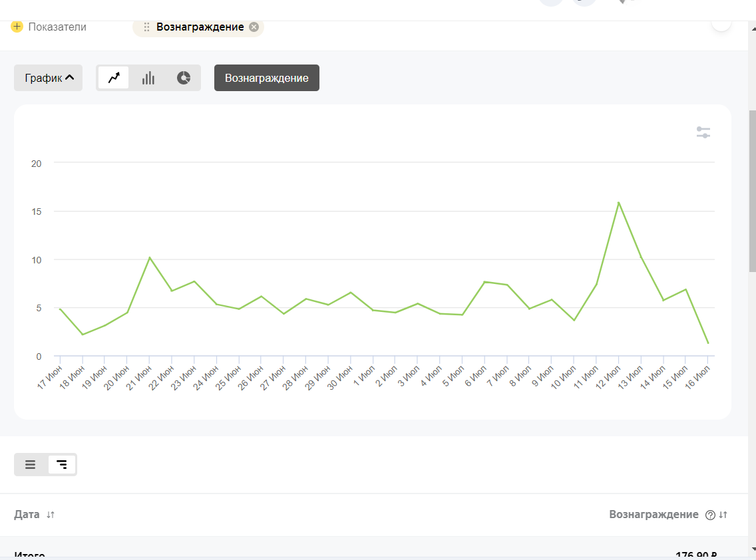Click the dark Вознаграждение chart button
756x560 pixels.
266,78
